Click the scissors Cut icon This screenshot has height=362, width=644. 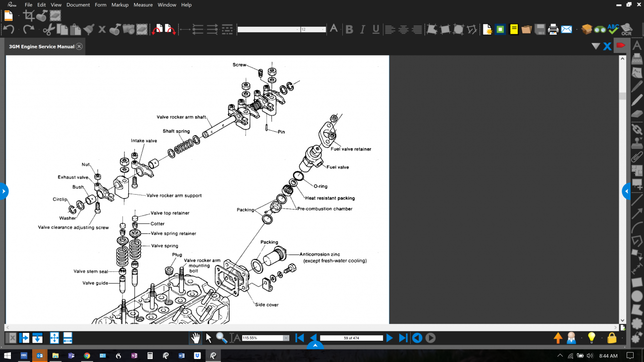pos(49,29)
